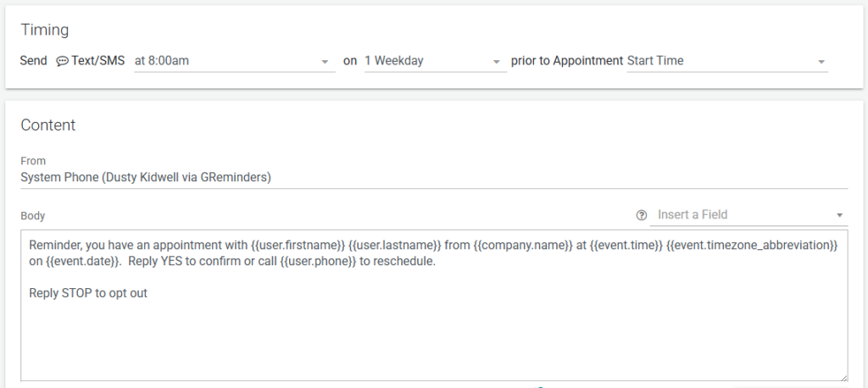Click the Text/SMS chat bubble icon
The width and height of the screenshot is (868, 388).
62,61
